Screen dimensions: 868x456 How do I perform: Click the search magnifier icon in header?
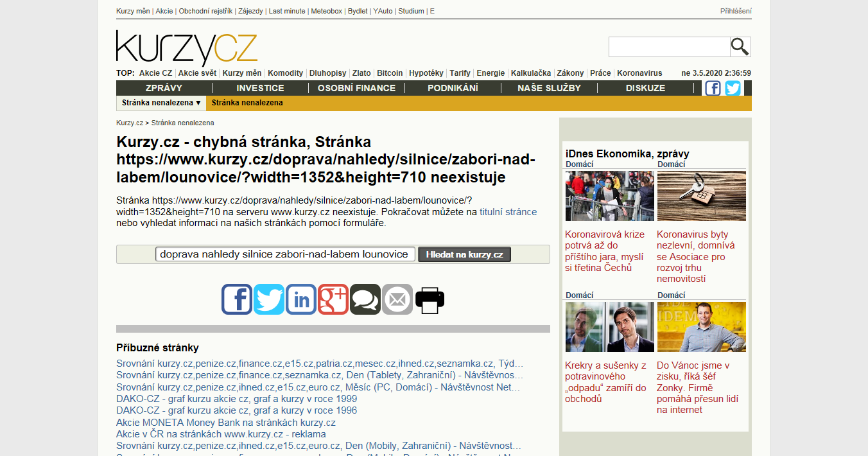740,47
